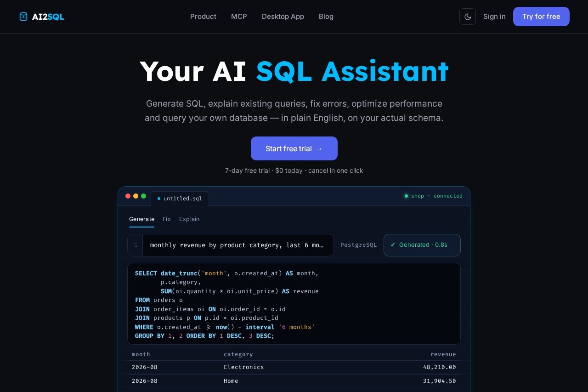Image resolution: width=588 pixels, height=392 pixels.
Task: Click the Try for free button
Action: 541,17
